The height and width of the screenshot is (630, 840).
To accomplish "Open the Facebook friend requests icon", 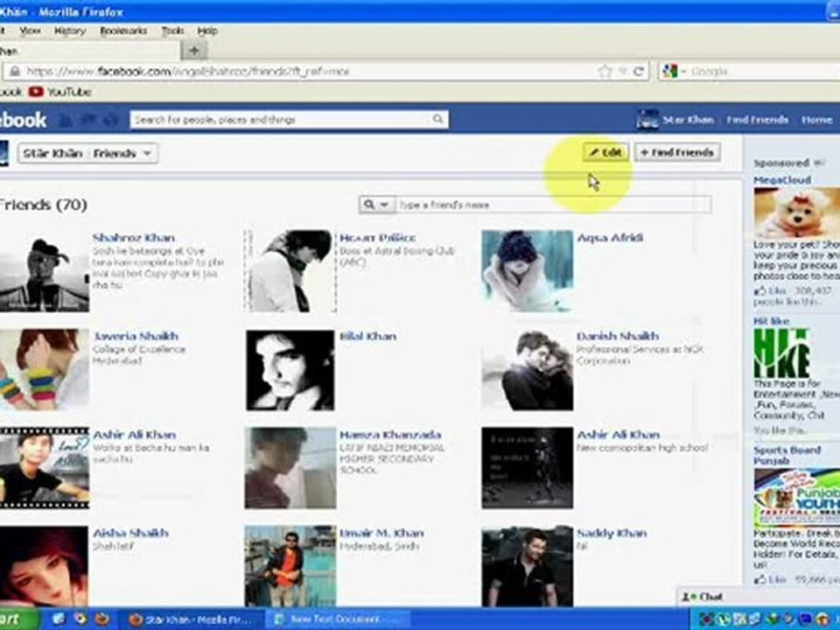I will (x=66, y=120).
